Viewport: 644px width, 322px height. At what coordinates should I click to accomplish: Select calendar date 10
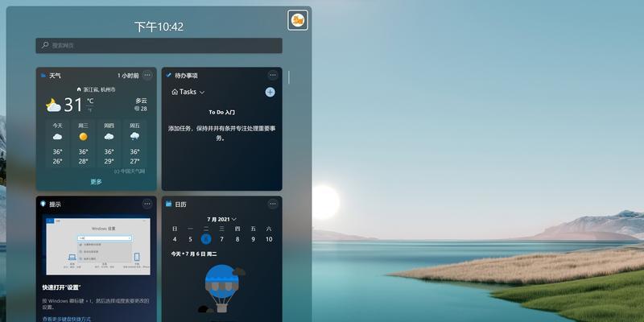[x=269, y=239]
